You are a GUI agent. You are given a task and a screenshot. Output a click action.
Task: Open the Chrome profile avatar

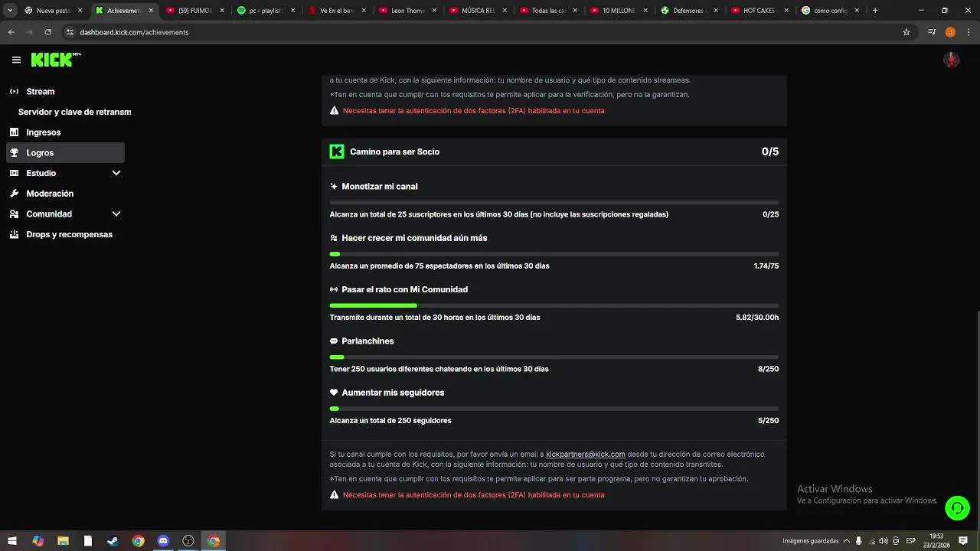coord(950,32)
